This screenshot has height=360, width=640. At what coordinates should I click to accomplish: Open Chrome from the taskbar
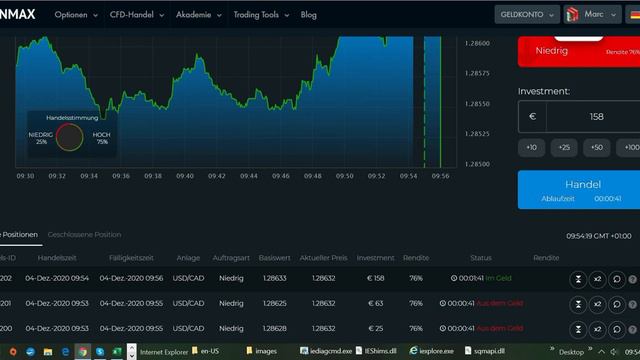tap(83, 352)
